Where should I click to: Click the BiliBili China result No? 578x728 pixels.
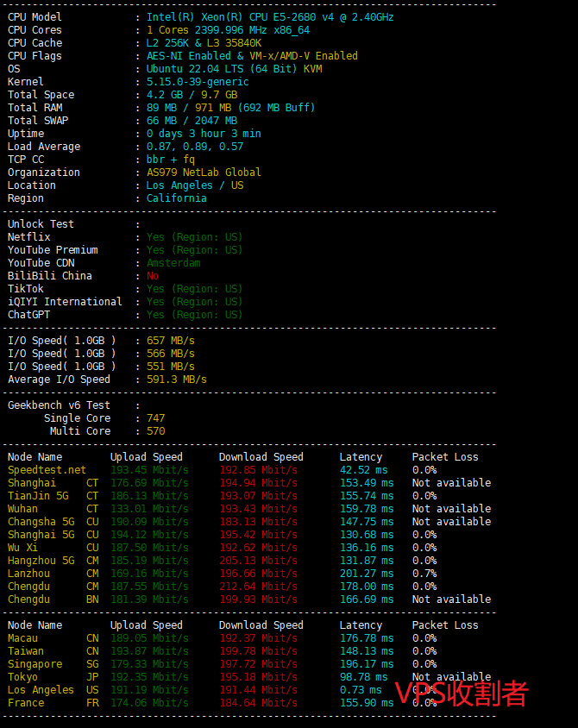(x=153, y=276)
